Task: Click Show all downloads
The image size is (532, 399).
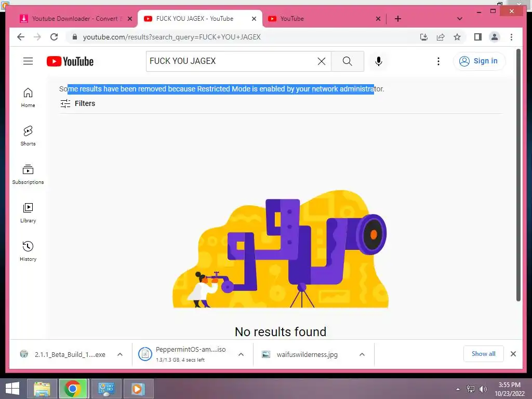Action: (x=484, y=354)
